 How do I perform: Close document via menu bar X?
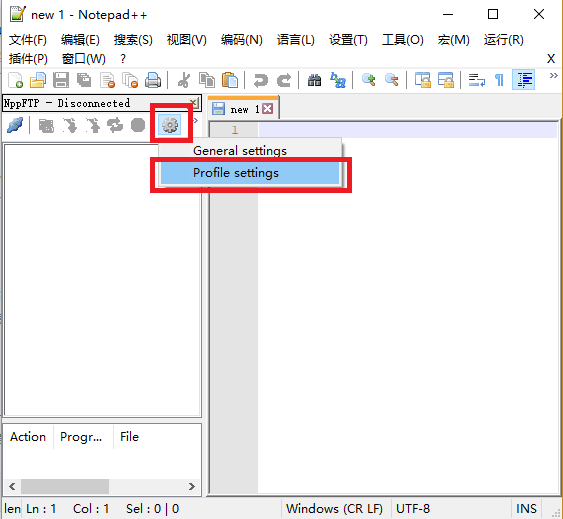551,59
